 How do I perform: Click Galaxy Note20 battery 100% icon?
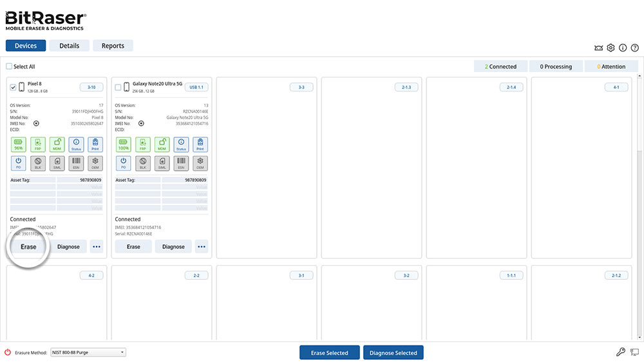point(123,144)
